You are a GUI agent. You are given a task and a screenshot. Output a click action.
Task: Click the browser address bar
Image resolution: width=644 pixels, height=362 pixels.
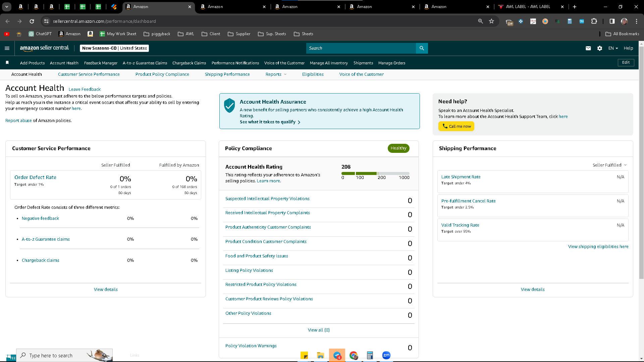click(x=262, y=21)
